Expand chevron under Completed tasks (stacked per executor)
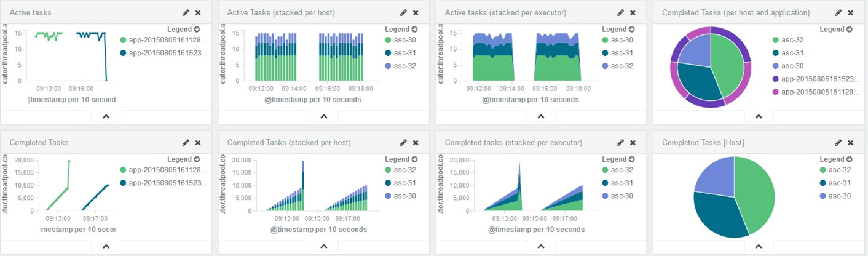 click(x=541, y=246)
